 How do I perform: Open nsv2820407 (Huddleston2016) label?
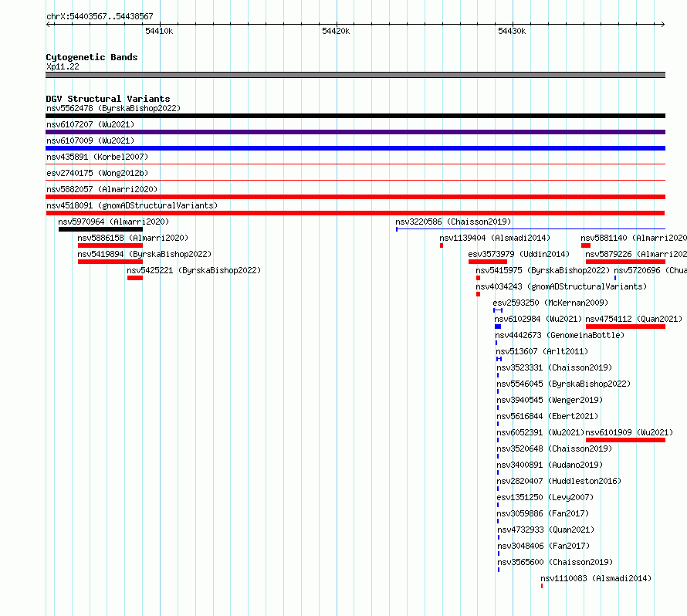(x=559, y=481)
